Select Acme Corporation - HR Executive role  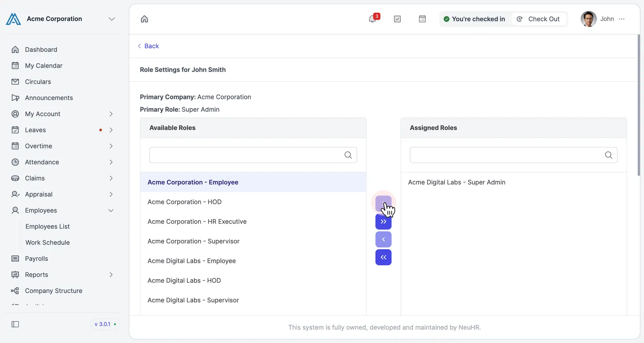point(253,222)
